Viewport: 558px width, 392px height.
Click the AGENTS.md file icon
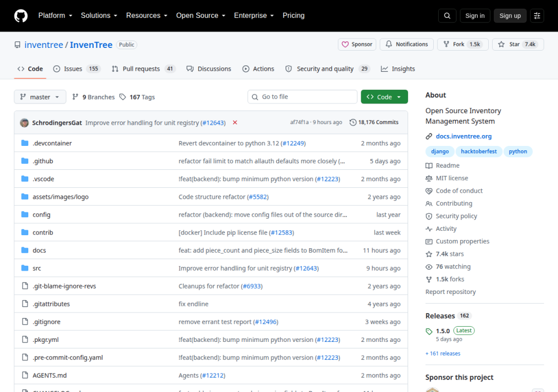click(x=25, y=375)
